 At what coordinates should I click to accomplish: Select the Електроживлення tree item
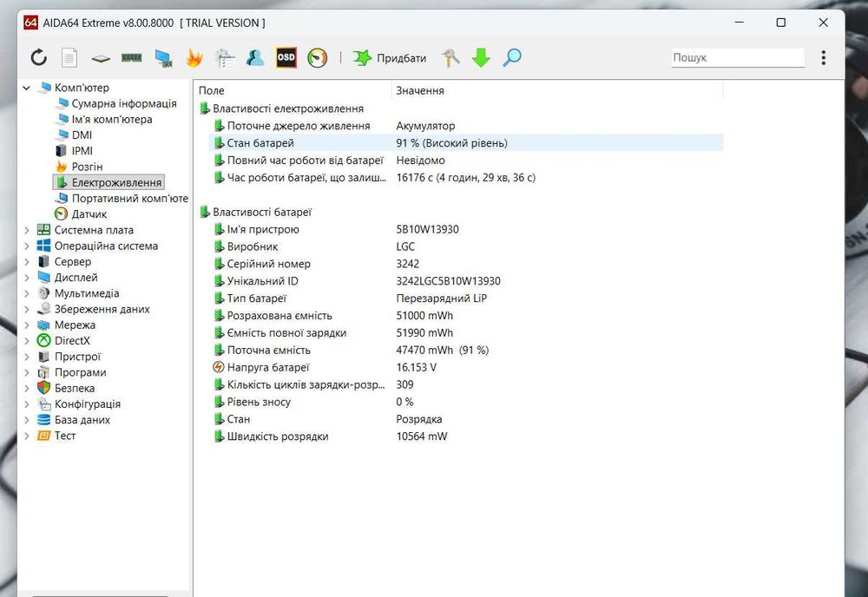(108, 182)
